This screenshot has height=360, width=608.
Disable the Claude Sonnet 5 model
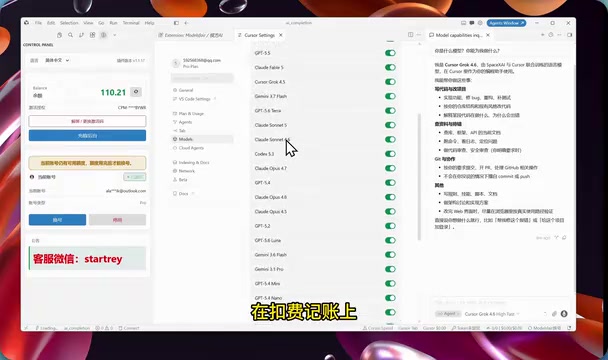pos(390,125)
